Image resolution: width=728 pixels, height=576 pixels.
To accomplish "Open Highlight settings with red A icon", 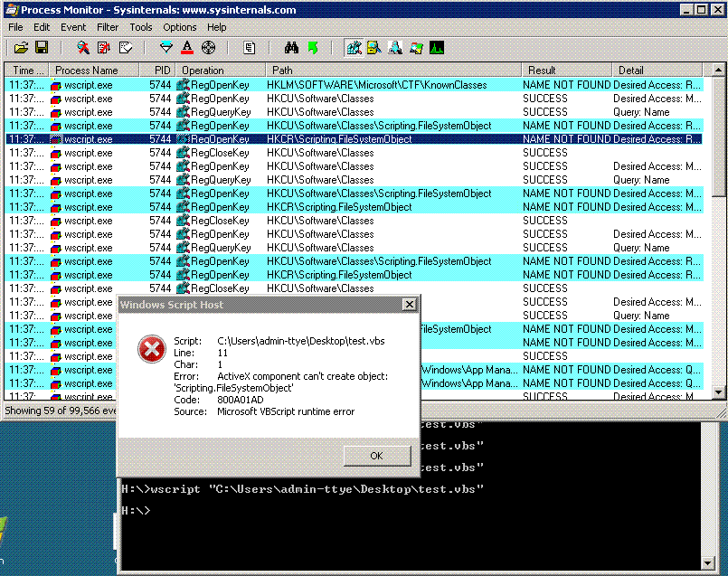I will pyautogui.click(x=187, y=48).
